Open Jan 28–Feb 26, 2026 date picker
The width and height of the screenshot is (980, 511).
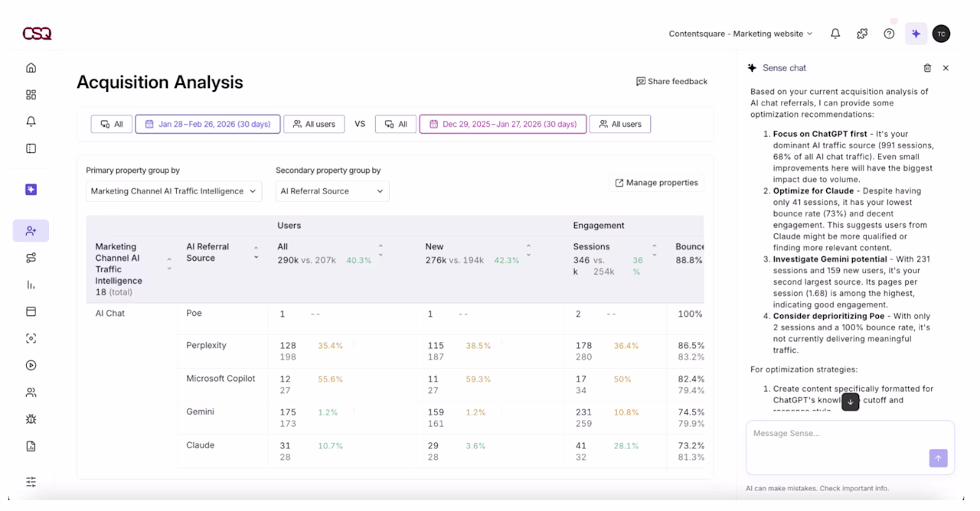(207, 124)
